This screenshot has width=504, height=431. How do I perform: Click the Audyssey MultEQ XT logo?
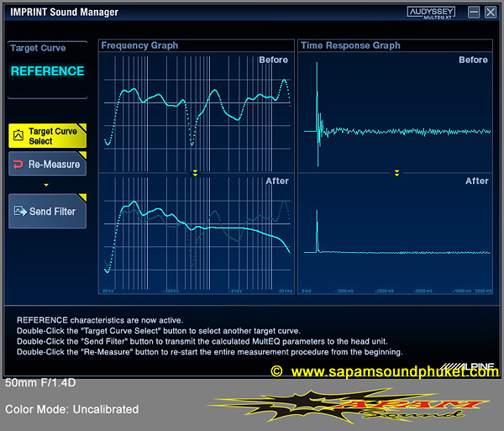coord(431,13)
